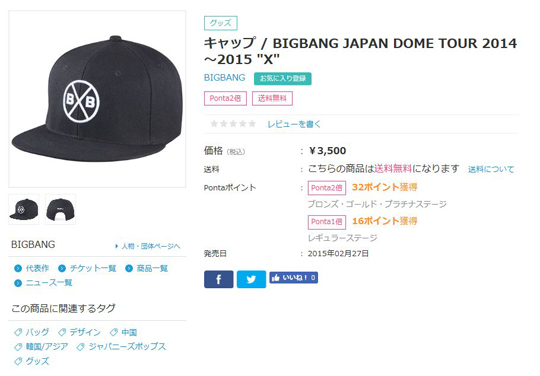Select the back-view cap thumbnail
Viewport: 540px width, 376px height.
click(x=61, y=209)
